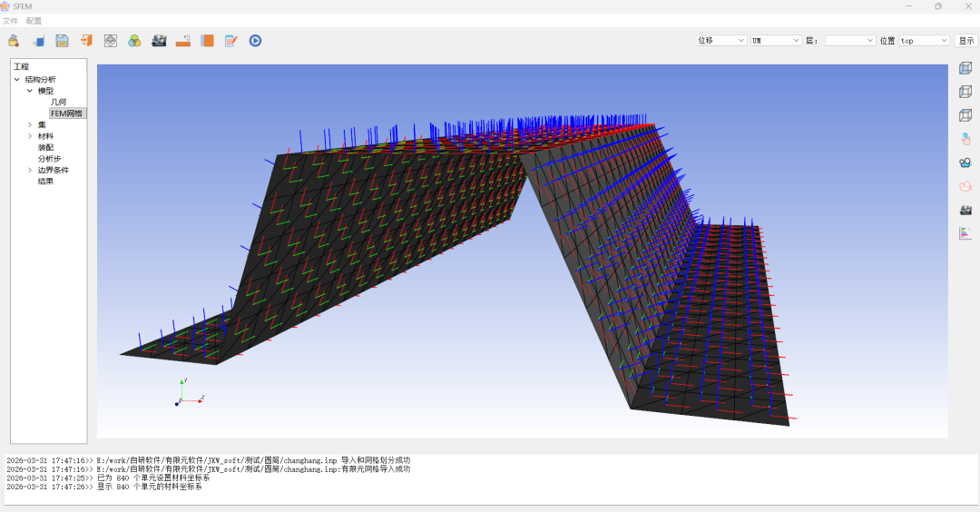Click the orange plate with arrow load icon
The width and height of the screenshot is (980, 512).
[x=183, y=41]
